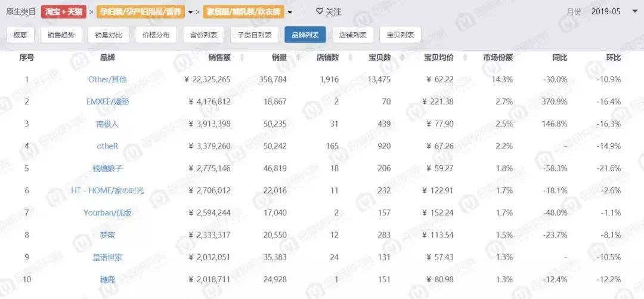The image size is (644, 299).
Task: Click the 370.9% year-over-year cell
Action: pos(554,101)
